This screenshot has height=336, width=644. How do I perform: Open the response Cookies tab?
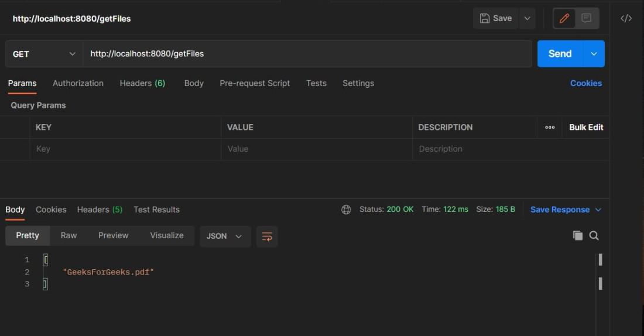[51, 210]
